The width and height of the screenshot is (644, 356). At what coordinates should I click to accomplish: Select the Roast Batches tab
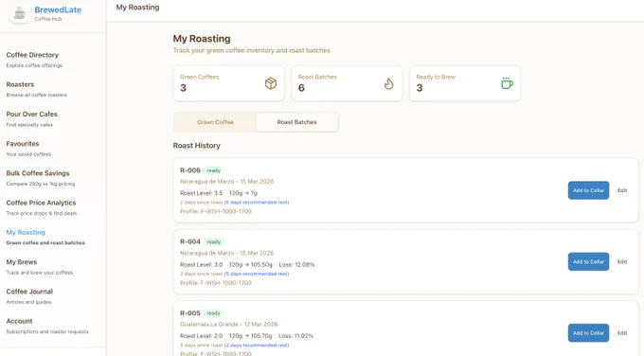point(297,122)
